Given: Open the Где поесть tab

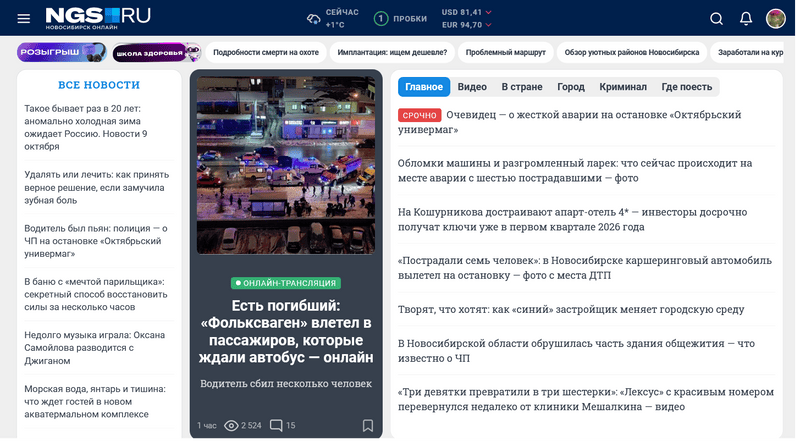Looking at the screenshot, I should point(687,87).
